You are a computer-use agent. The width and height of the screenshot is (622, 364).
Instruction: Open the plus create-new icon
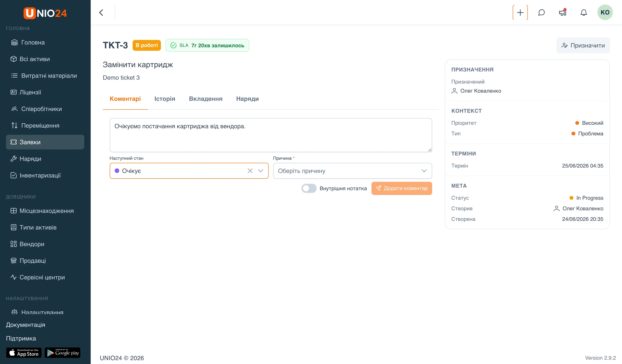(x=520, y=13)
